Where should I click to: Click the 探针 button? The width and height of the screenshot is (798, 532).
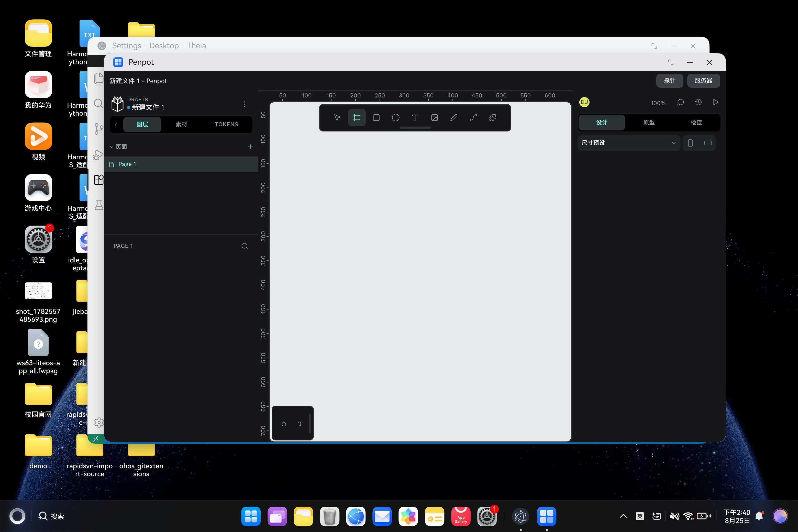[x=669, y=81]
